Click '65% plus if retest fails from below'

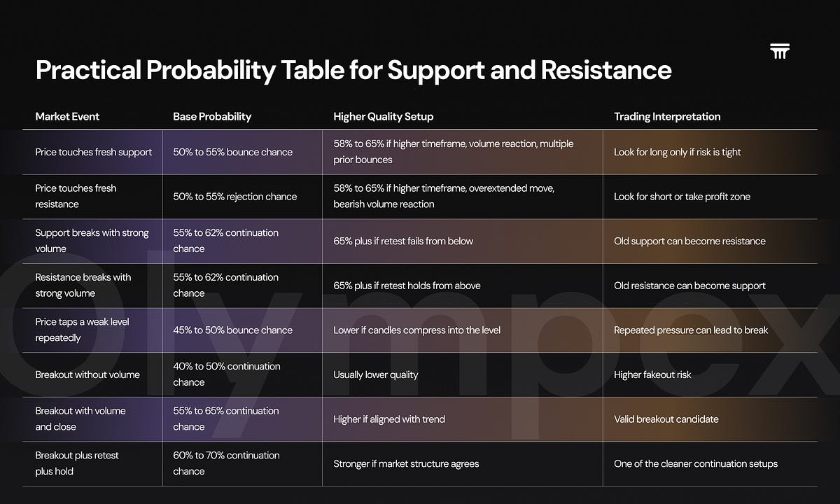tap(403, 241)
